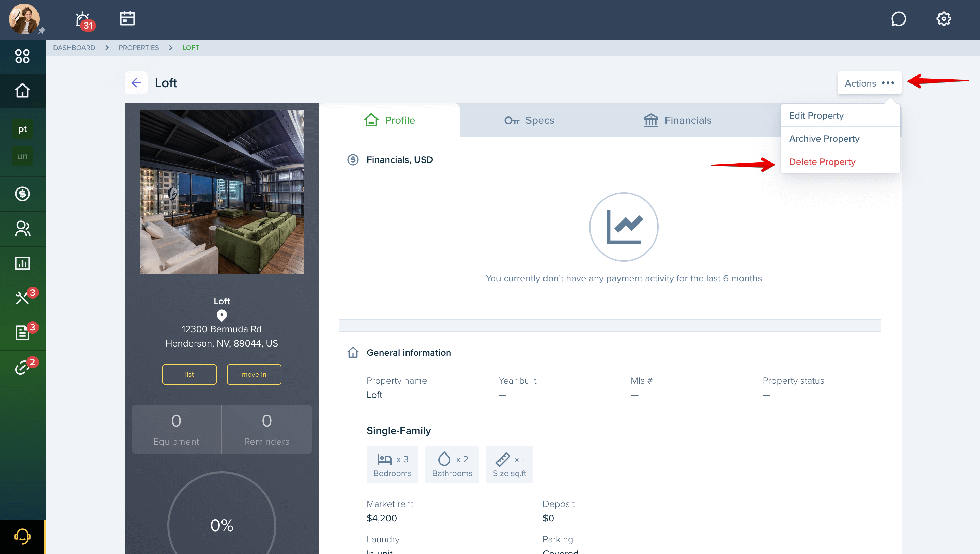Open settings gear icon
The image size is (980, 554).
point(944,19)
